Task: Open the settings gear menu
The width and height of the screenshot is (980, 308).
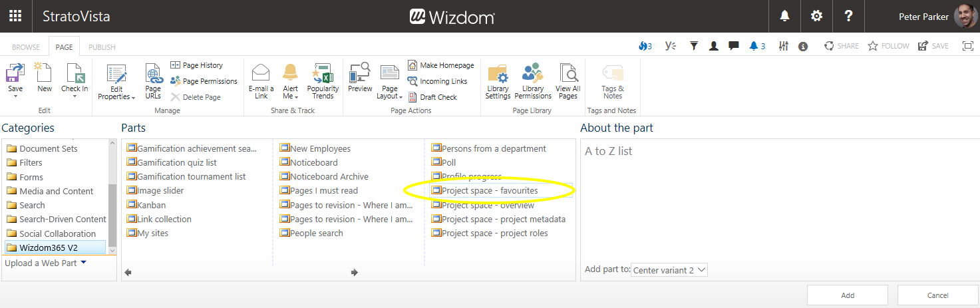Action: pos(816,16)
